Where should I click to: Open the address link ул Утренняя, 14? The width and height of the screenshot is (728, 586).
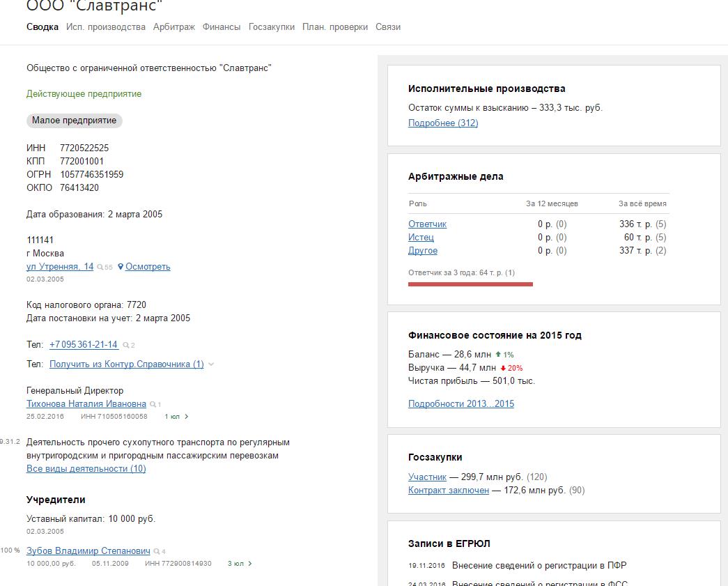click(60, 267)
